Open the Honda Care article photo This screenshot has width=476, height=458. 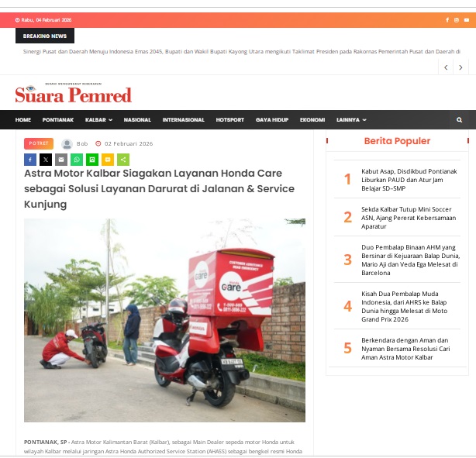[x=164, y=320]
